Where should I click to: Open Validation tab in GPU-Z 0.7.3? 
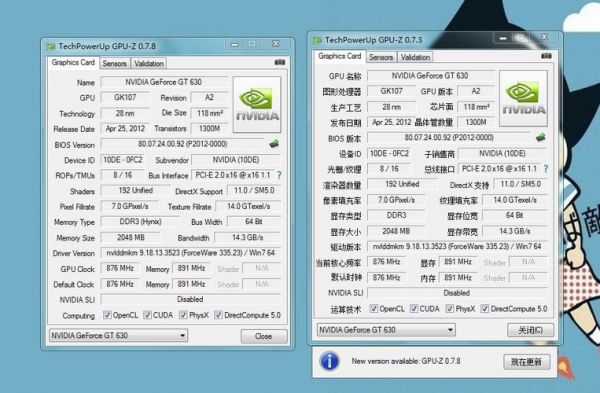[416, 57]
